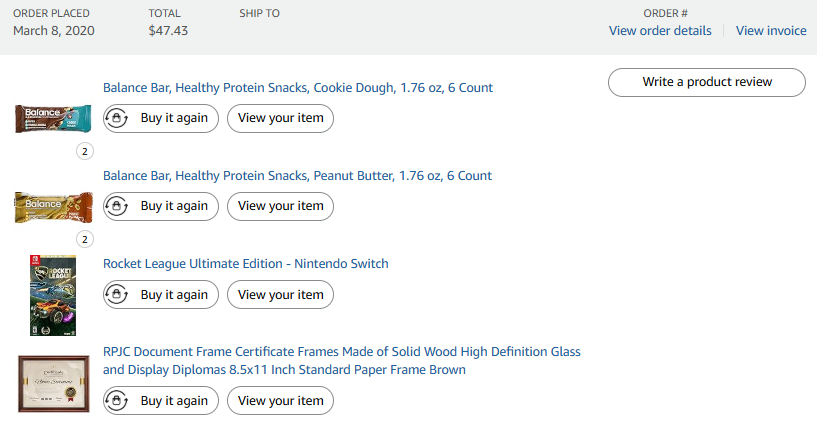Open the RPJC certificate frame thumbnail
The width and height of the screenshot is (817, 435).
pyautogui.click(x=53, y=384)
